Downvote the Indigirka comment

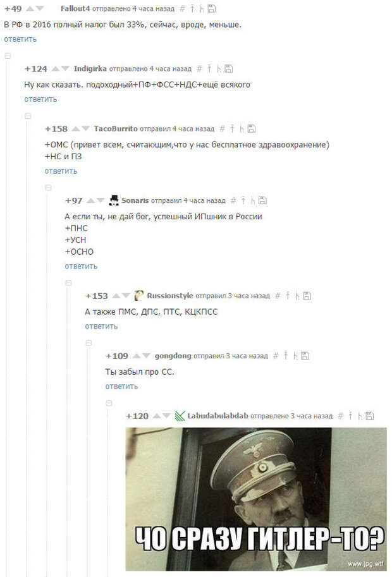[x=66, y=68]
